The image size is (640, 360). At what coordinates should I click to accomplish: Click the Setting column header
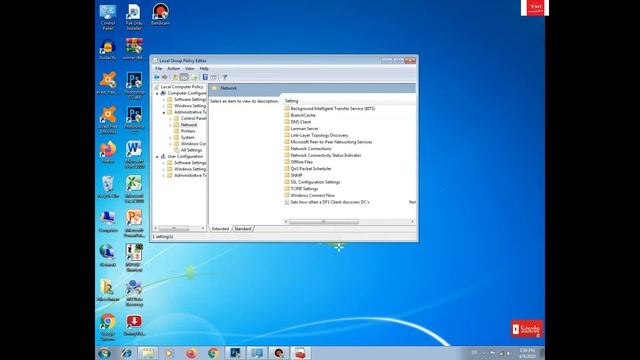(291, 101)
